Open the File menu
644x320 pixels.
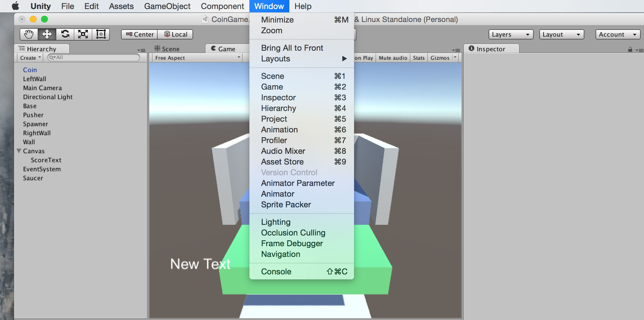pos(68,6)
